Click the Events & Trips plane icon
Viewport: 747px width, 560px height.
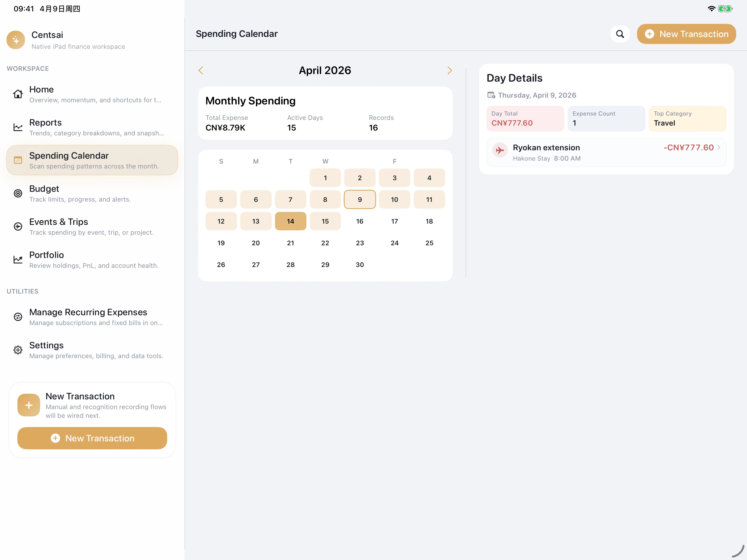(x=18, y=226)
